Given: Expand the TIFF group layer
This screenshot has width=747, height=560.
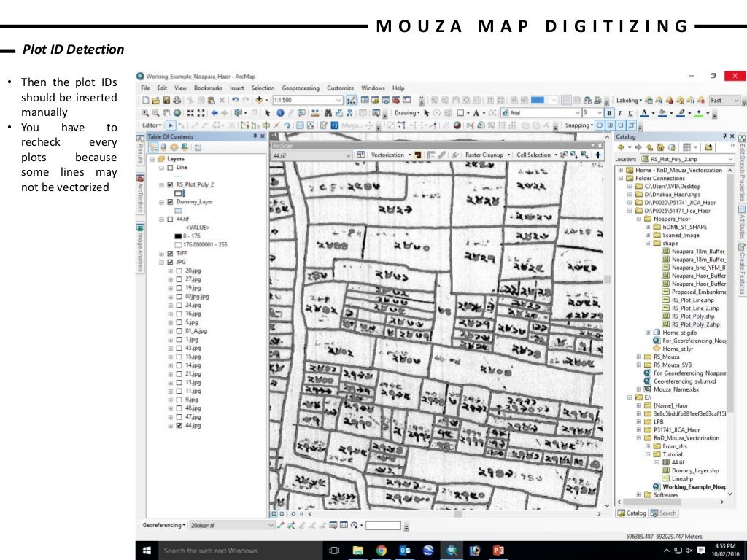Looking at the screenshot, I should click(x=161, y=253).
